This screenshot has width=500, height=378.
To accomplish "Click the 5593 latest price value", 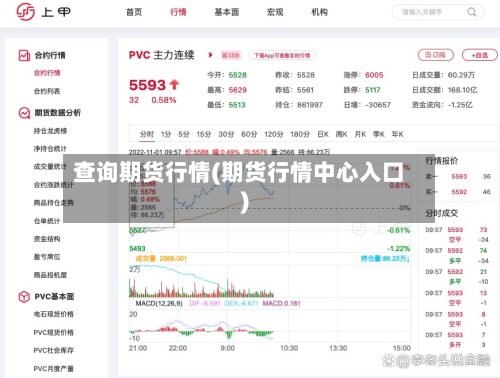I will pyautogui.click(x=147, y=85).
